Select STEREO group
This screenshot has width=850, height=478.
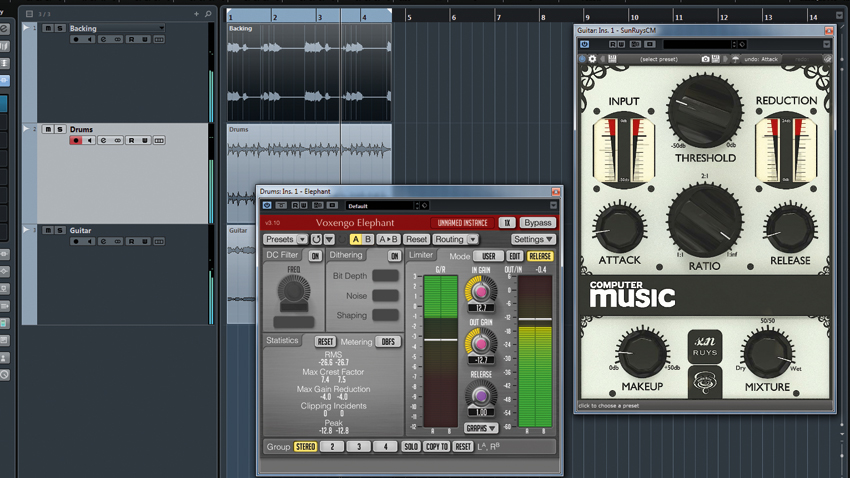coord(305,447)
